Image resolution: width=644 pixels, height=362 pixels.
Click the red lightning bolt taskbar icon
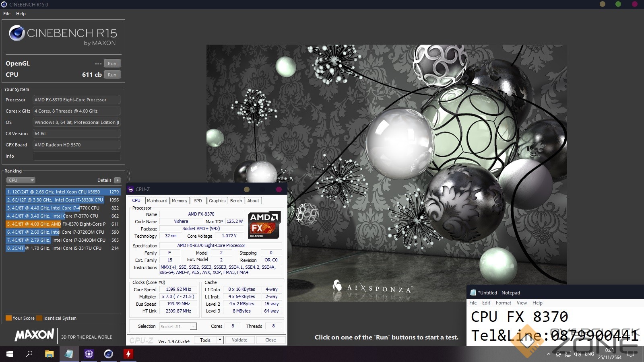[x=128, y=354]
